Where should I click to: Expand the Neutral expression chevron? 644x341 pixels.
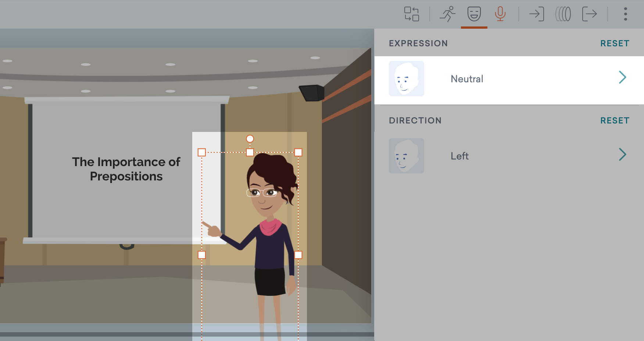tap(622, 78)
